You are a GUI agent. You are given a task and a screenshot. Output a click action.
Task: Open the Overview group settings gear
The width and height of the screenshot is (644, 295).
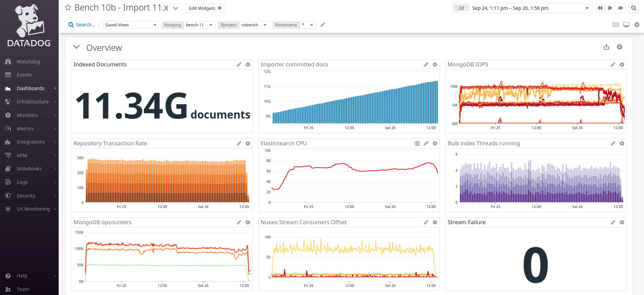click(620, 47)
